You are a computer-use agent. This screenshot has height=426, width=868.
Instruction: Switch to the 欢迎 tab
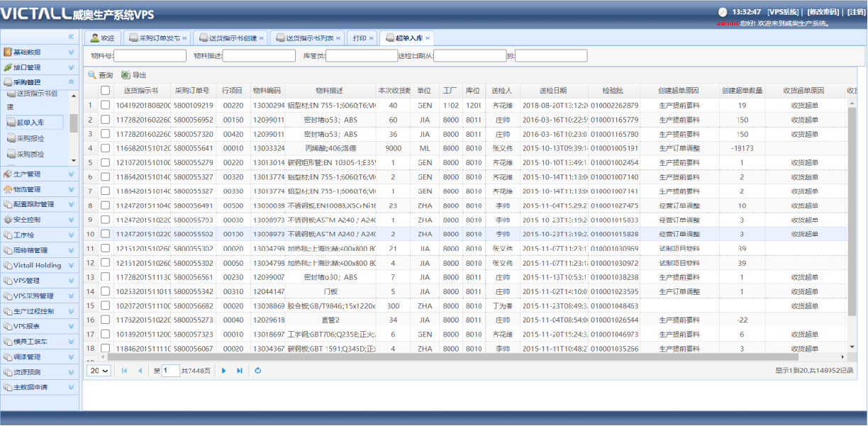(102, 38)
